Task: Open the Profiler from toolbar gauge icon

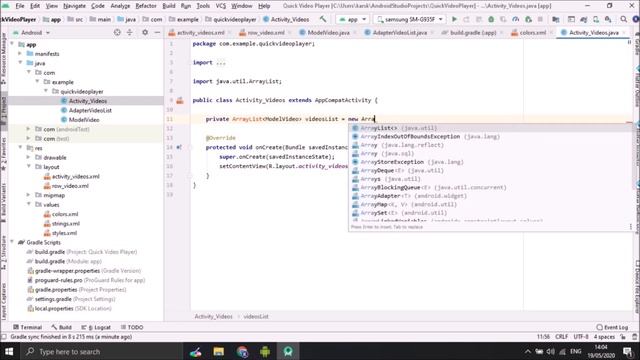Action: point(516,19)
